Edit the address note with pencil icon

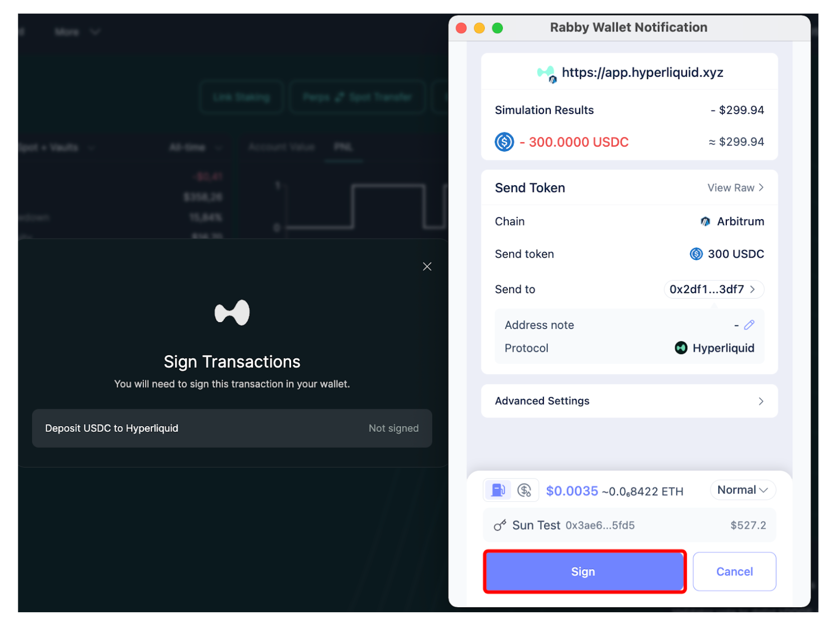coord(749,325)
